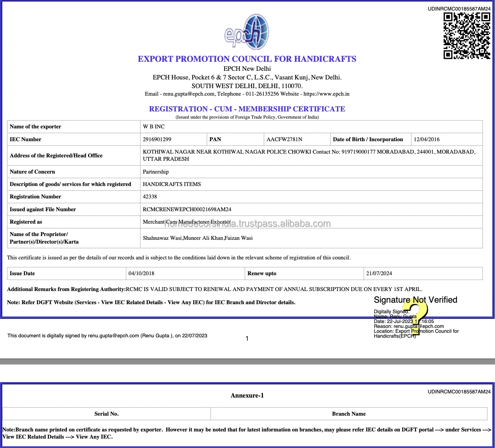Select the issue date 04/10/2018
495x448 pixels.
(141, 273)
